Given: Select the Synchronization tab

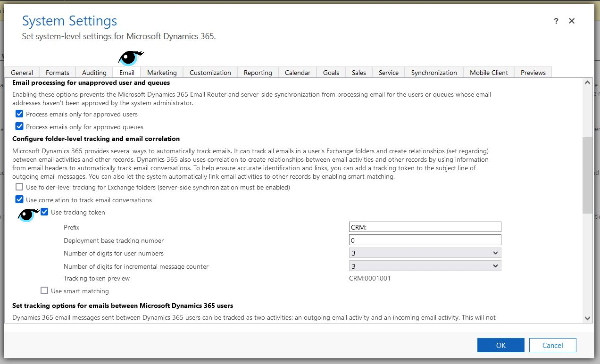Looking at the screenshot, I should 434,73.
